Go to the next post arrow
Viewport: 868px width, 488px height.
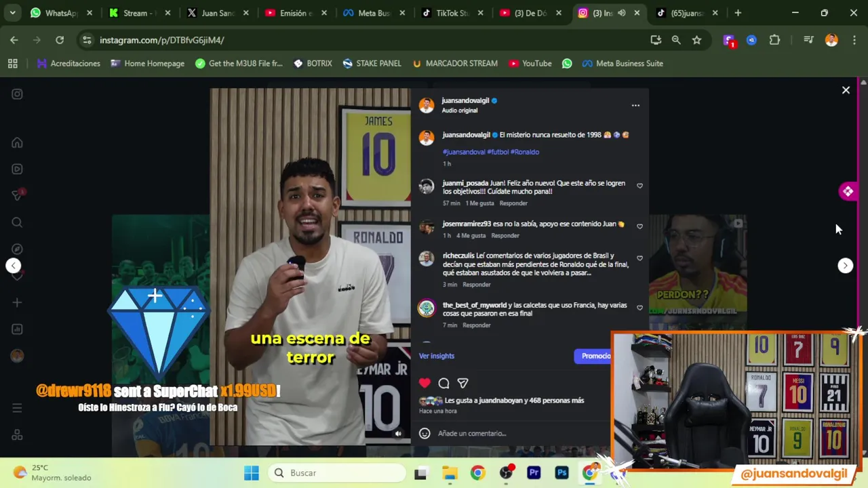845,266
